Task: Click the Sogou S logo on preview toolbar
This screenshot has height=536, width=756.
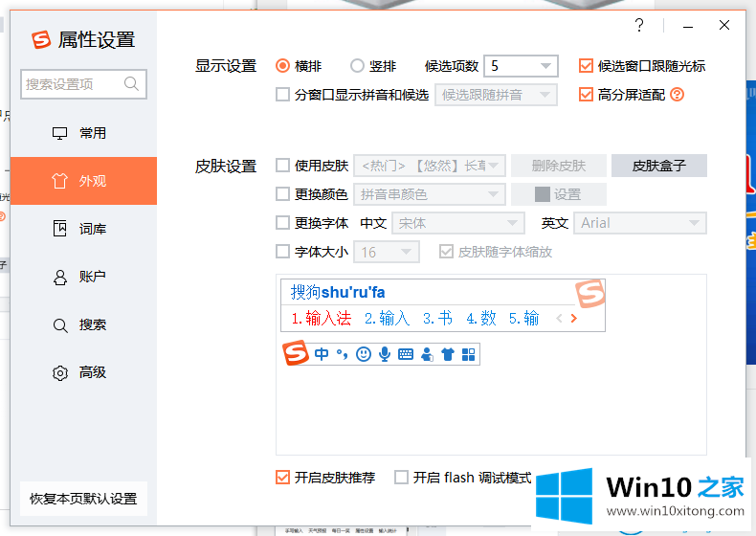Action: point(295,352)
